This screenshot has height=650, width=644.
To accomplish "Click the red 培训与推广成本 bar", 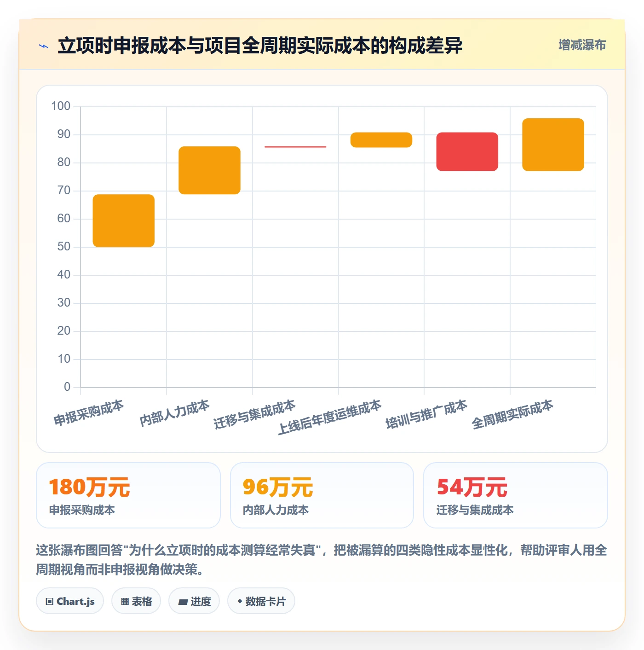I will pyautogui.click(x=467, y=151).
